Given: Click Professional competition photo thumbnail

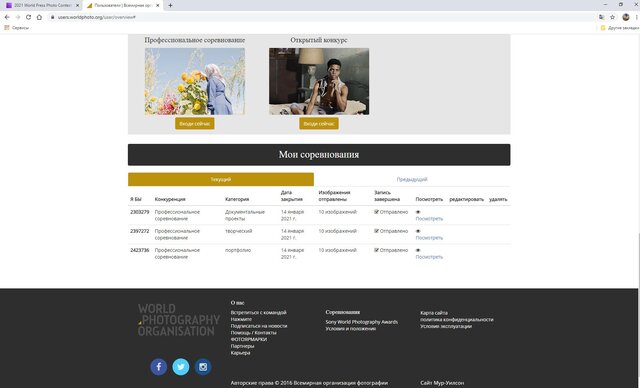Looking at the screenshot, I should (195, 81).
